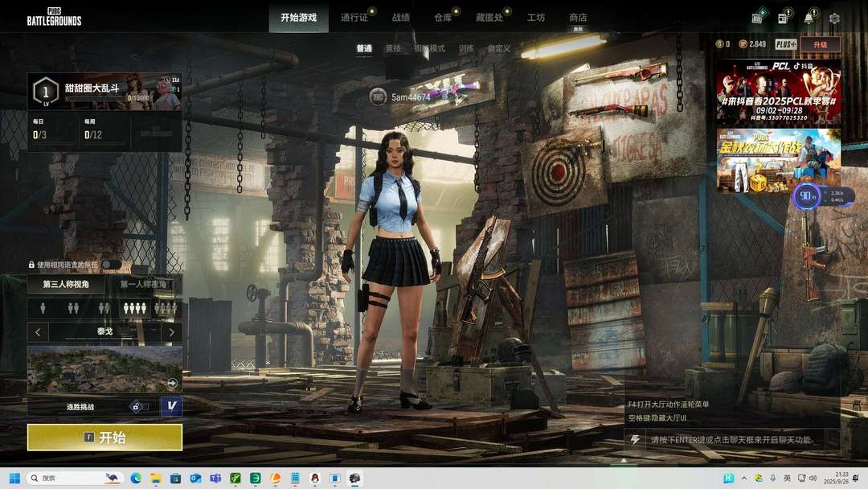
Task: Select the 自定义 custom match tab
Action: tap(499, 49)
